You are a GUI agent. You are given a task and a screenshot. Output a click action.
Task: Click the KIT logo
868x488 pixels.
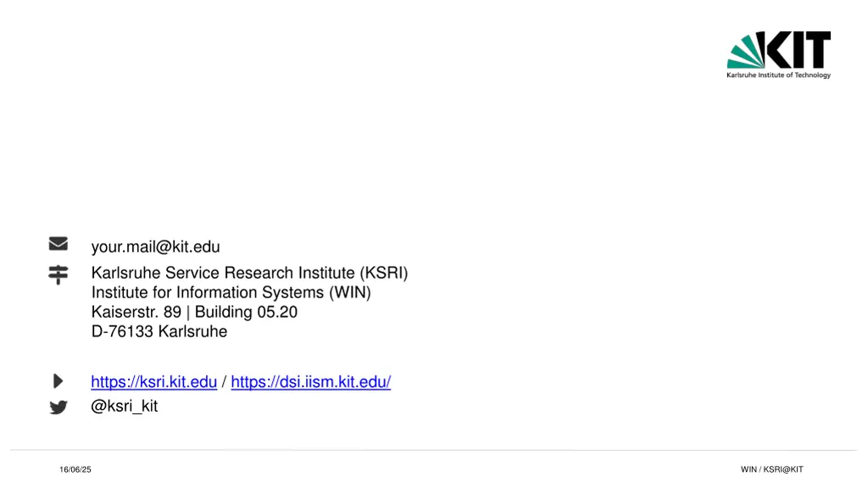point(778,55)
